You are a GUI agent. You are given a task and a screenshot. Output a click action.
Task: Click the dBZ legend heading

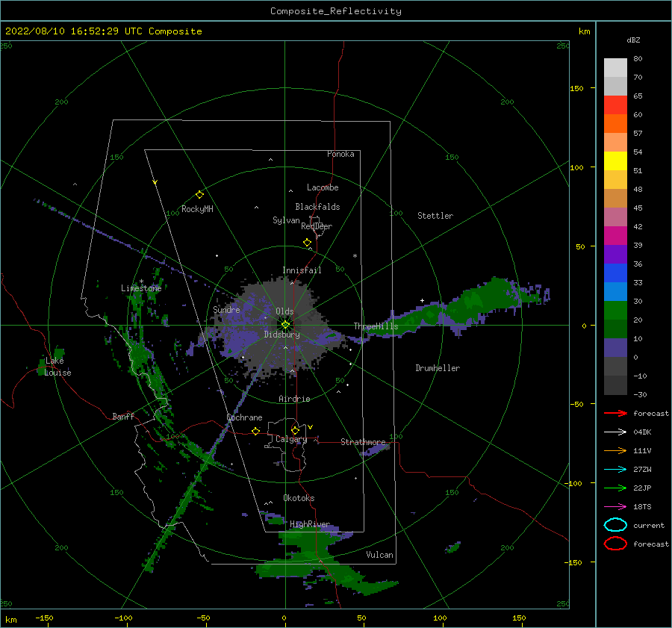(633, 40)
